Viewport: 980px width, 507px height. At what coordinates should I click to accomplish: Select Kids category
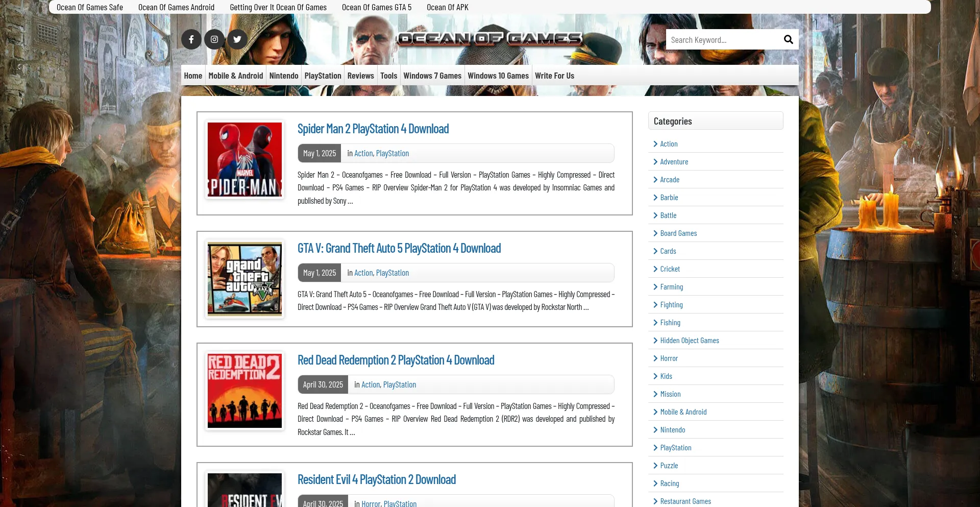[x=666, y=376]
